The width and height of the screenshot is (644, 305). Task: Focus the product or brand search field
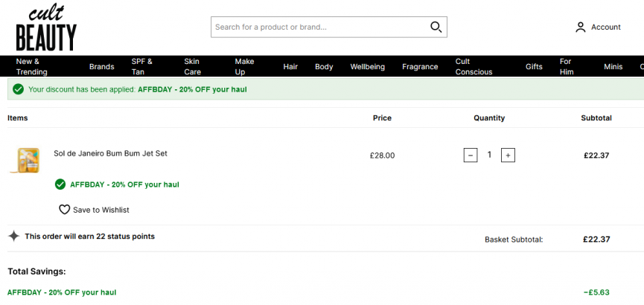[x=328, y=27]
